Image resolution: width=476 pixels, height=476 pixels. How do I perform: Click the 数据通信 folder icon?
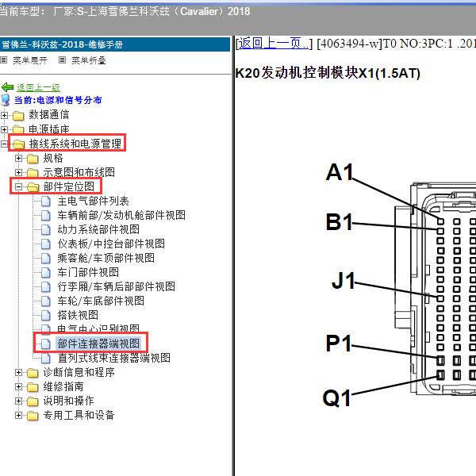tap(18, 115)
